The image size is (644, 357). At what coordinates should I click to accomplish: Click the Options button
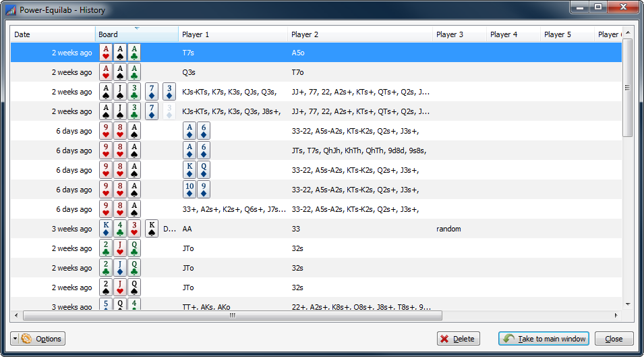42,339
